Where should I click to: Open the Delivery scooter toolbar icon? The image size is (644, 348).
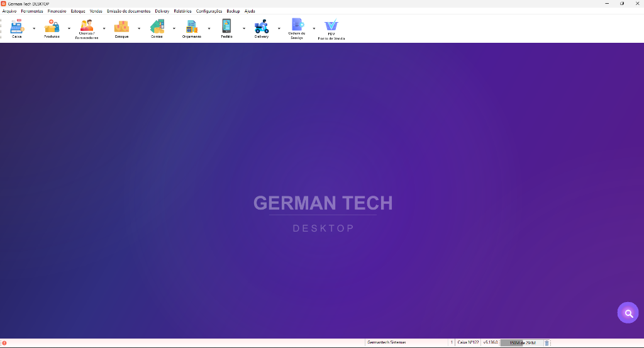pyautogui.click(x=262, y=28)
